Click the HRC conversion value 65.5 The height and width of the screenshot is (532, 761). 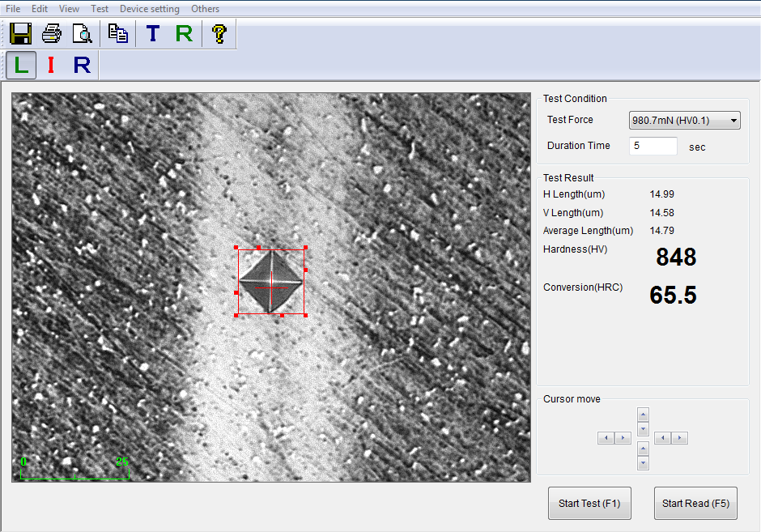(x=673, y=295)
